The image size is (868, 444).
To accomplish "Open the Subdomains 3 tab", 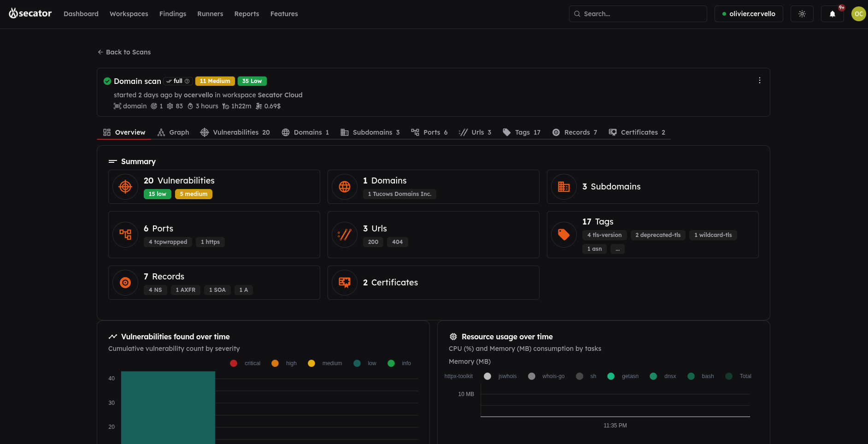I will (x=370, y=132).
